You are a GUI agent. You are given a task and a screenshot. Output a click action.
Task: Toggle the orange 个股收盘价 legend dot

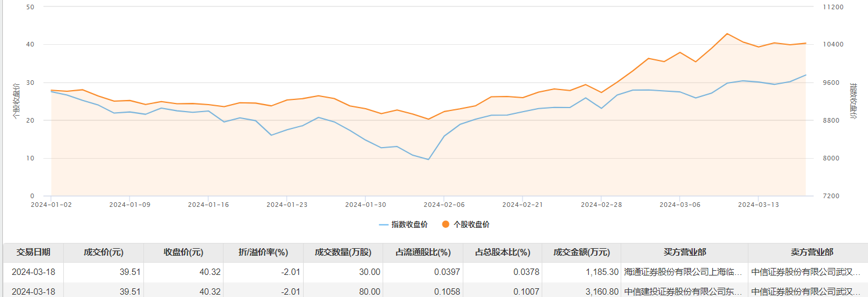pos(446,224)
